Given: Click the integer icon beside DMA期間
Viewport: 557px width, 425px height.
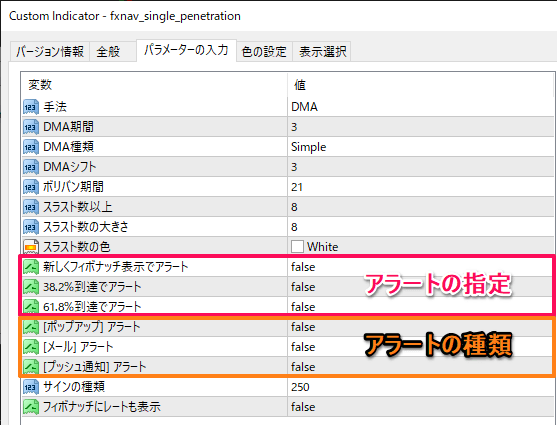Looking at the screenshot, I should pos(31,127).
